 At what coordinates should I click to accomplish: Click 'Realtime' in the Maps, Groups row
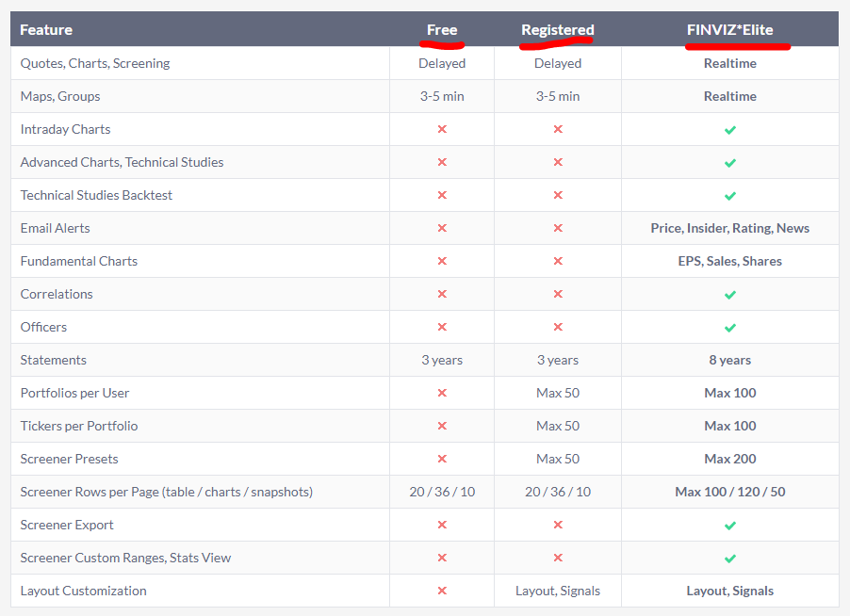click(730, 96)
